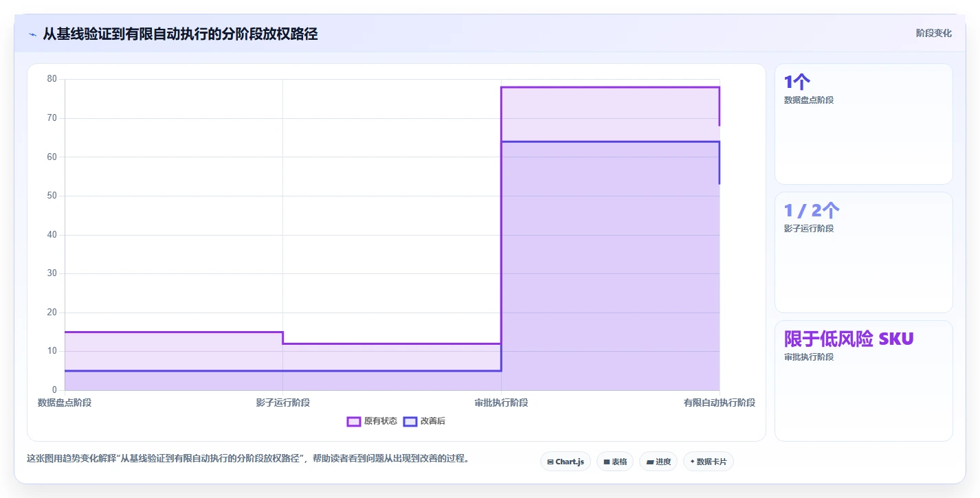
Task: Click the chart description caption below
Action: (x=250, y=458)
